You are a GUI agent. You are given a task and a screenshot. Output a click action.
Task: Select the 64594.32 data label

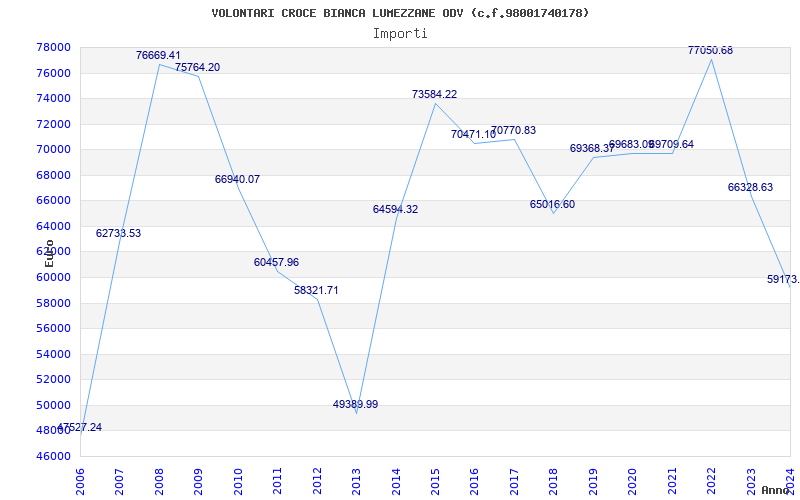[395, 209]
